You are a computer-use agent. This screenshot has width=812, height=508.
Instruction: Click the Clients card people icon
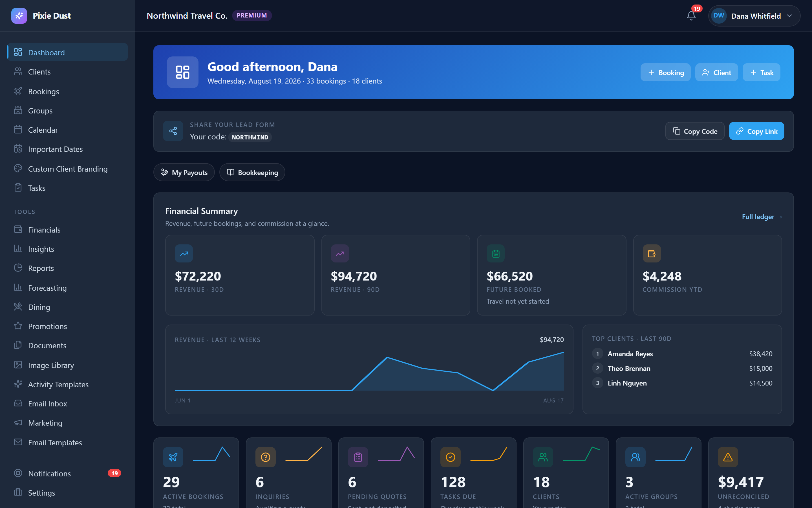click(x=543, y=457)
